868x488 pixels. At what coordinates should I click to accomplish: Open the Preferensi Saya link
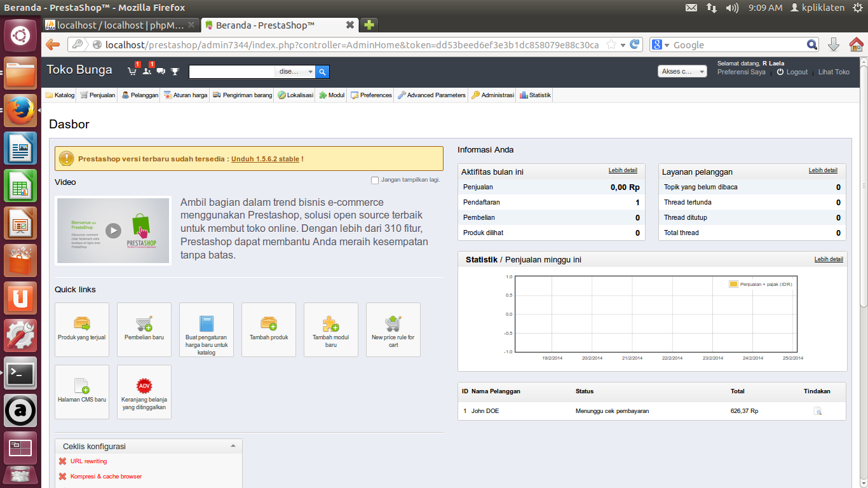pyautogui.click(x=742, y=72)
